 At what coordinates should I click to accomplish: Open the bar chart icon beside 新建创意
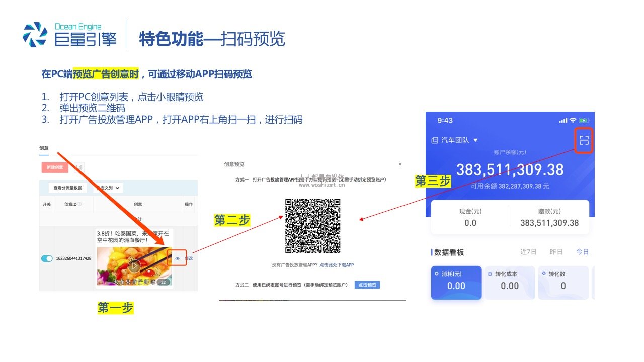(x=78, y=167)
